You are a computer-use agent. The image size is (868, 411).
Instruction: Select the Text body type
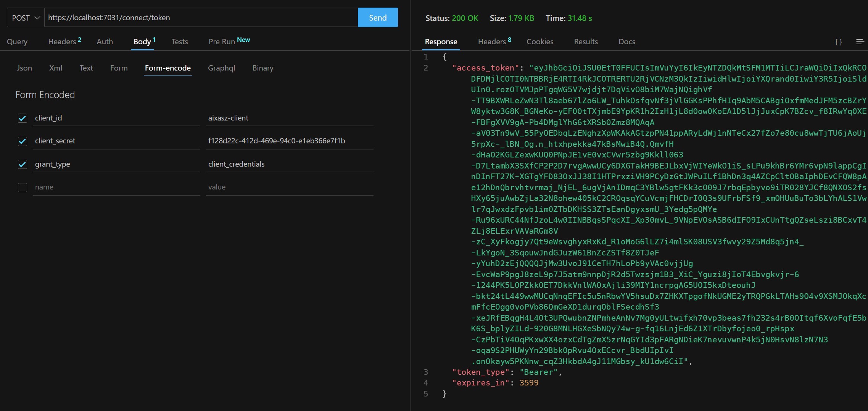pyautogui.click(x=86, y=68)
